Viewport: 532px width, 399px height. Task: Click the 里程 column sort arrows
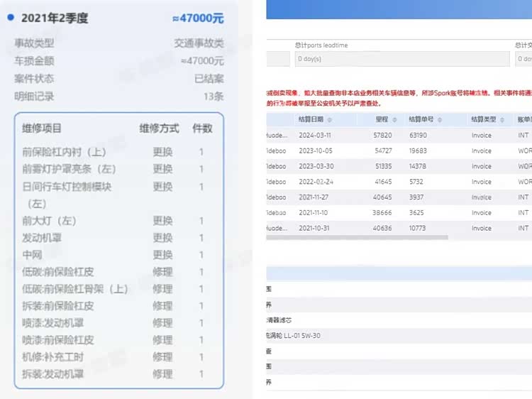tap(394, 119)
